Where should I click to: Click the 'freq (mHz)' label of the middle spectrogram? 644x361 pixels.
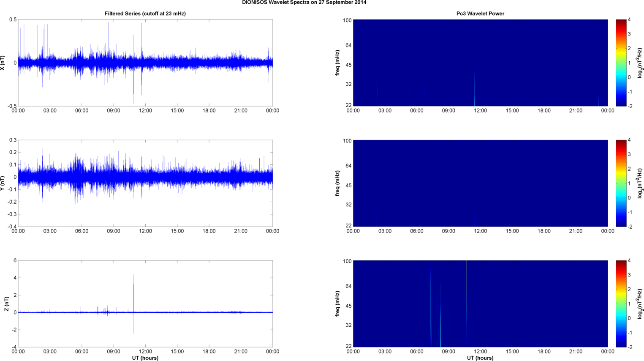coord(338,183)
